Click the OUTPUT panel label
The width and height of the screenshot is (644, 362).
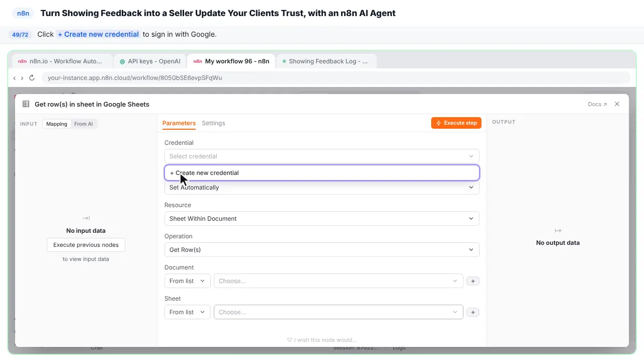504,122
